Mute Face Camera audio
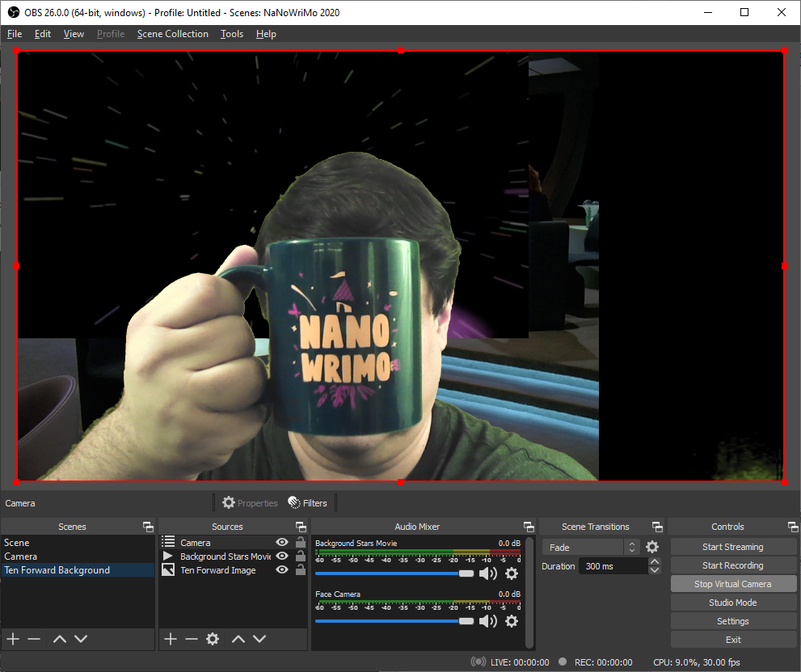Image resolution: width=801 pixels, height=672 pixels. (x=488, y=621)
